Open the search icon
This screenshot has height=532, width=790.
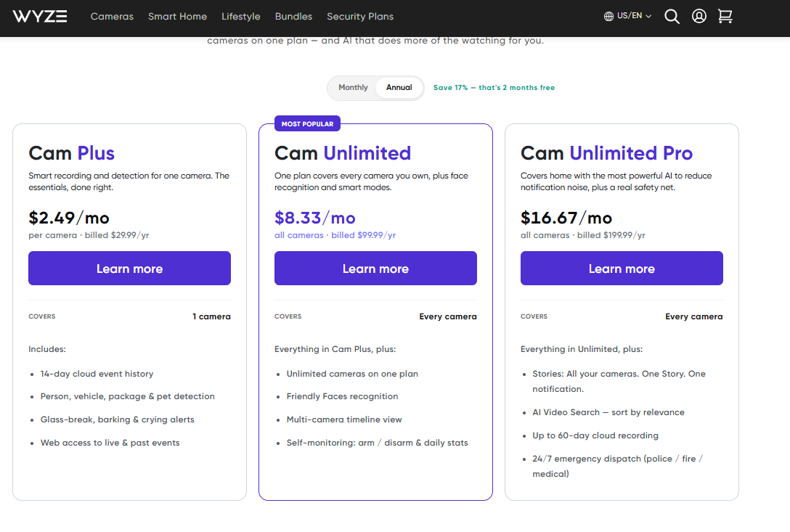672,17
